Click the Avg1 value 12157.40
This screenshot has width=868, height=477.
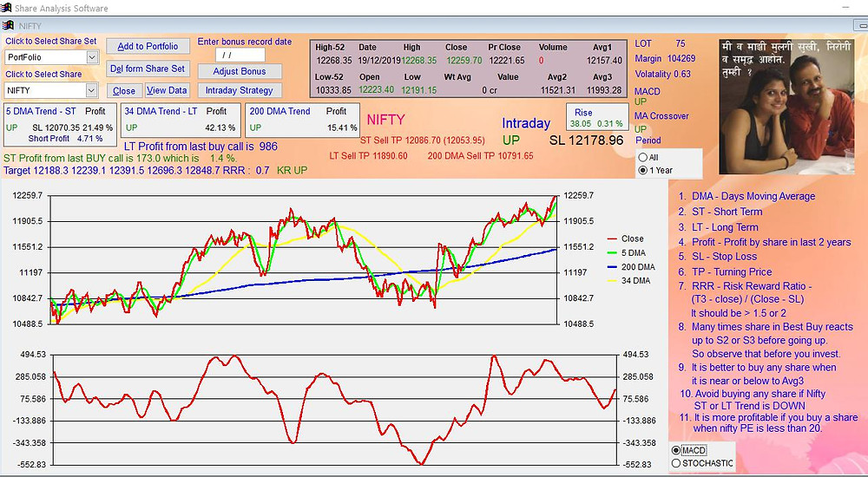pos(604,61)
